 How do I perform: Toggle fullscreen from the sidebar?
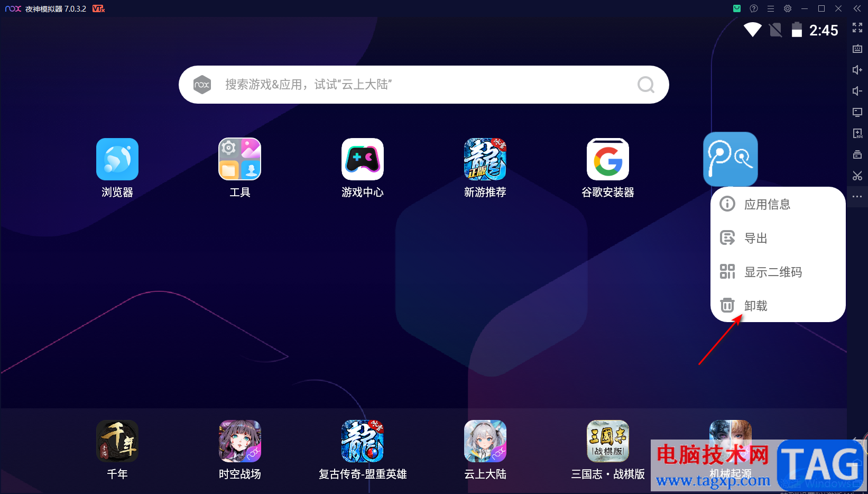[857, 28]
